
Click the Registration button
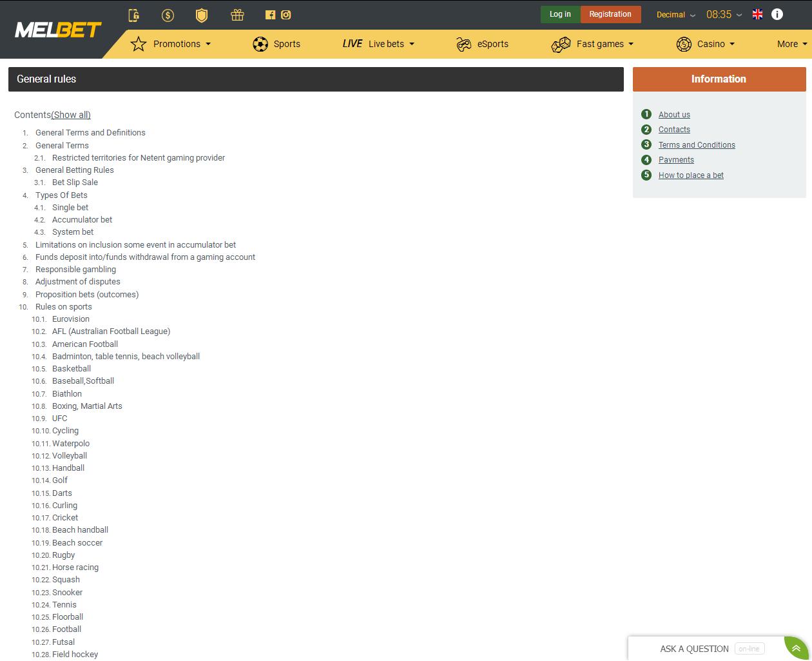coord(610,14)
